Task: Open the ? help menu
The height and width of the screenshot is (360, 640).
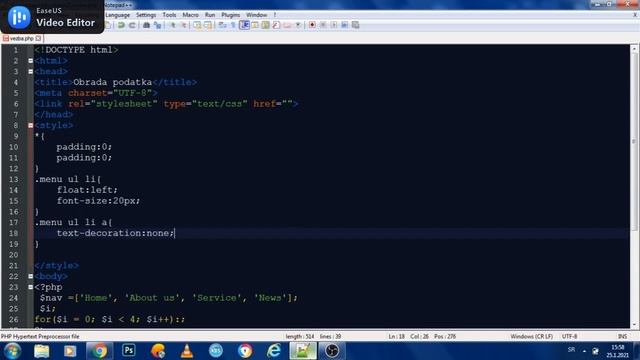Action: pyautogui.click(x=275, y=15)
